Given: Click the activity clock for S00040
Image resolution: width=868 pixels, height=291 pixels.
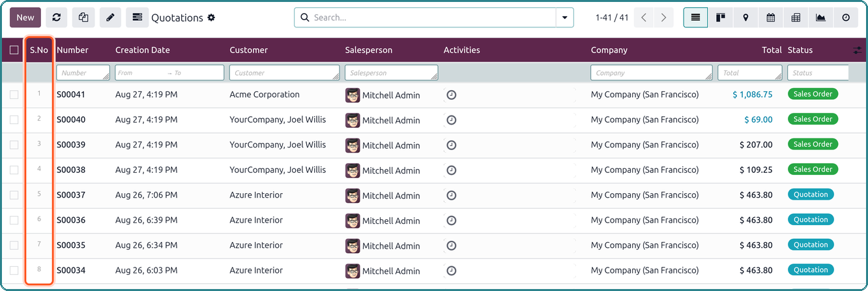Looking at the screenshot, I should coord(452,120).
